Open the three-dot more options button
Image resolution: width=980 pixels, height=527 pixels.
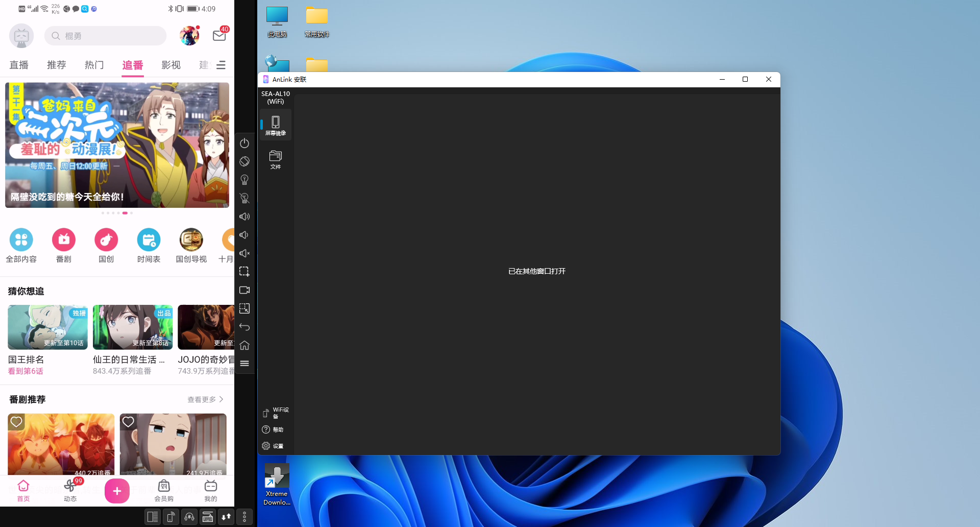[244, 517]
